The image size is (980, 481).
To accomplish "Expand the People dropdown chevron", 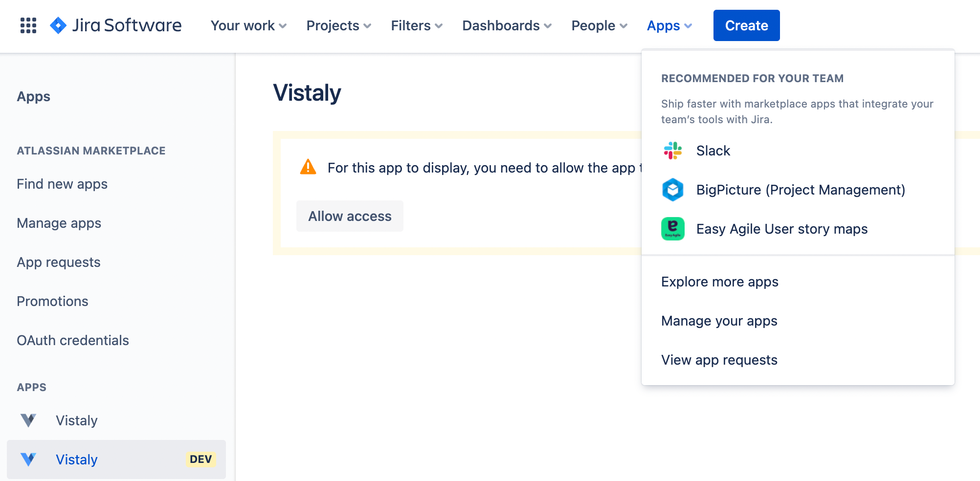I will [x=624, y=26].
